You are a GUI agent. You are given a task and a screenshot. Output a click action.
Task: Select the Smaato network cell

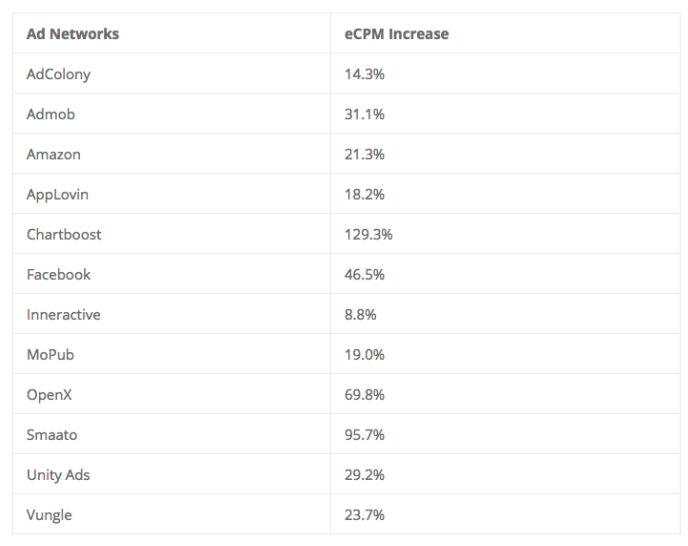(53, 435)
